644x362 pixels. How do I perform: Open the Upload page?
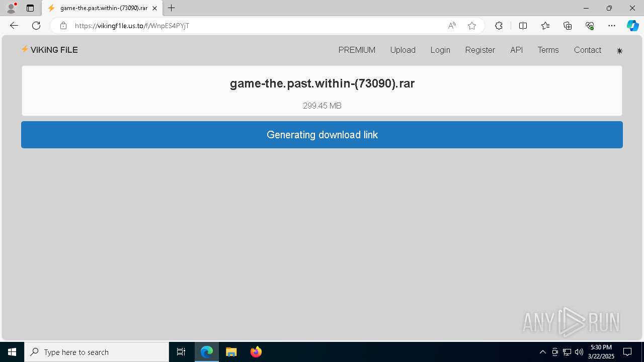coord(403,50)
